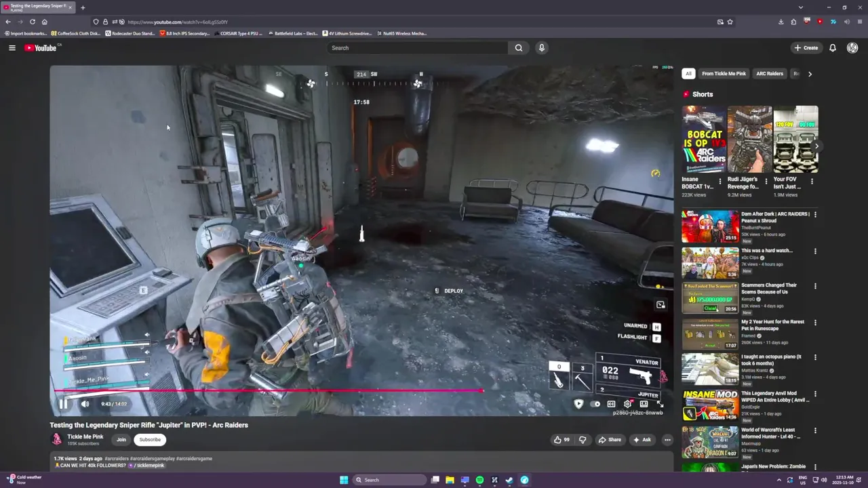Open the browser application menu
Screen dimensions: 868x488
(x=859, y=22)
